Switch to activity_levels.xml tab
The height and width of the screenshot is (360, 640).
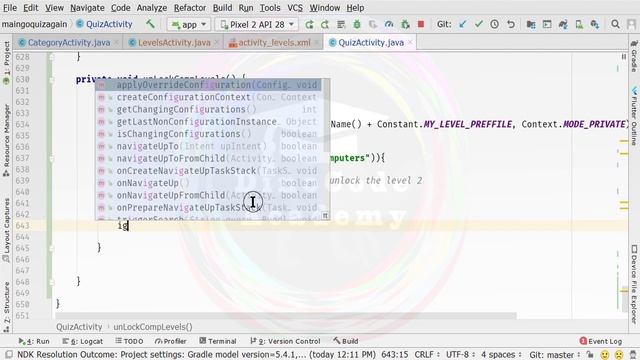274,42
